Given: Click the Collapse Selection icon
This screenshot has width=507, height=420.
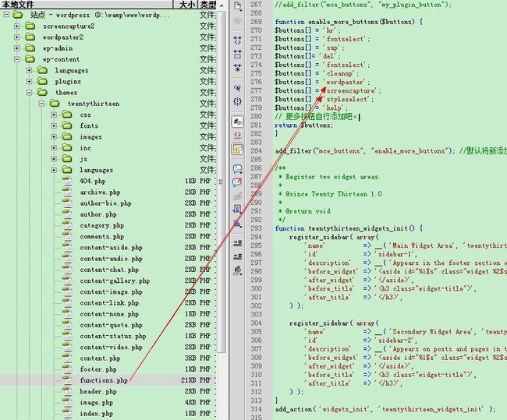Looking at the screenshot, I should (238, 54).
